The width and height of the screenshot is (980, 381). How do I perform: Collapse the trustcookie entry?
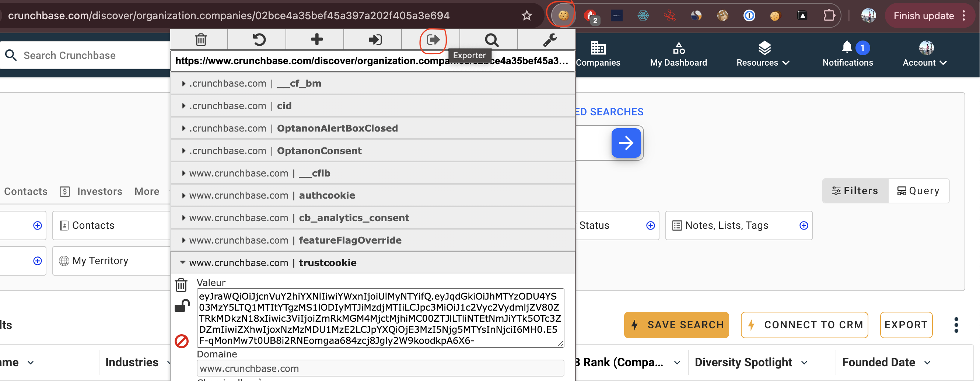click(183, 262)
